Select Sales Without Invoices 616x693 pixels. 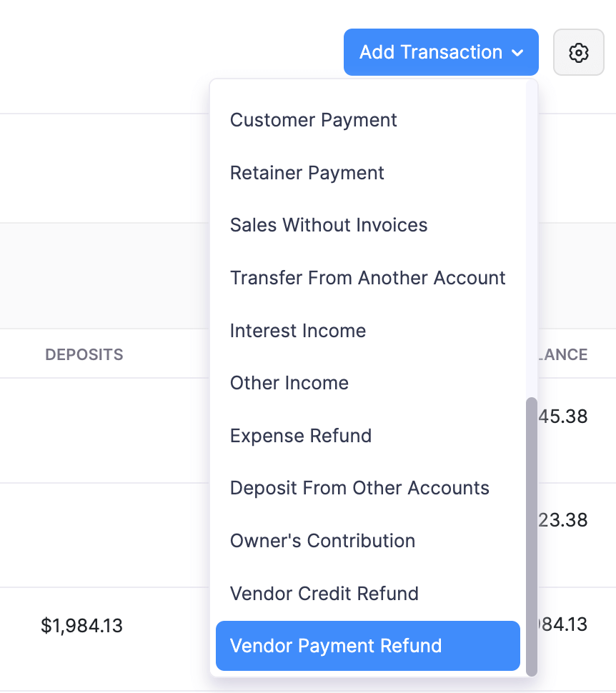[329, 225]
